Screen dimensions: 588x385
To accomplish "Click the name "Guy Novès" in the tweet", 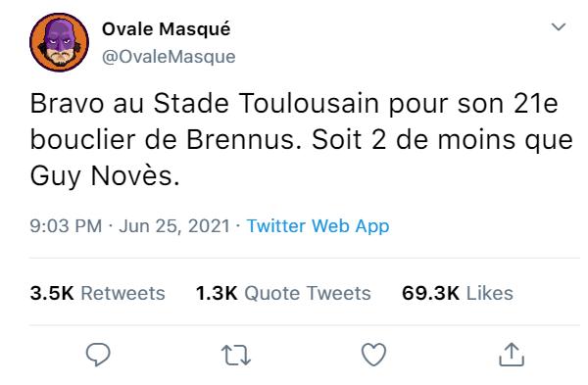I will tap(105, 176).
